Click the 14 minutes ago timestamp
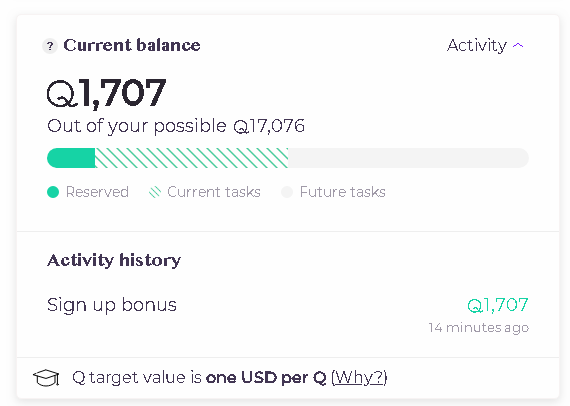 coord(478,327)
